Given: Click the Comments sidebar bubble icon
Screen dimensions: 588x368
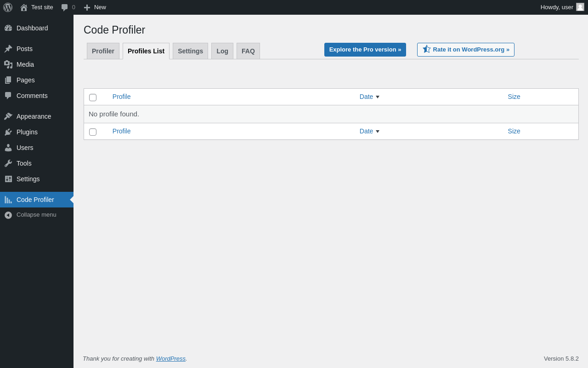Looking at the screenshot, I should (8, 96).
